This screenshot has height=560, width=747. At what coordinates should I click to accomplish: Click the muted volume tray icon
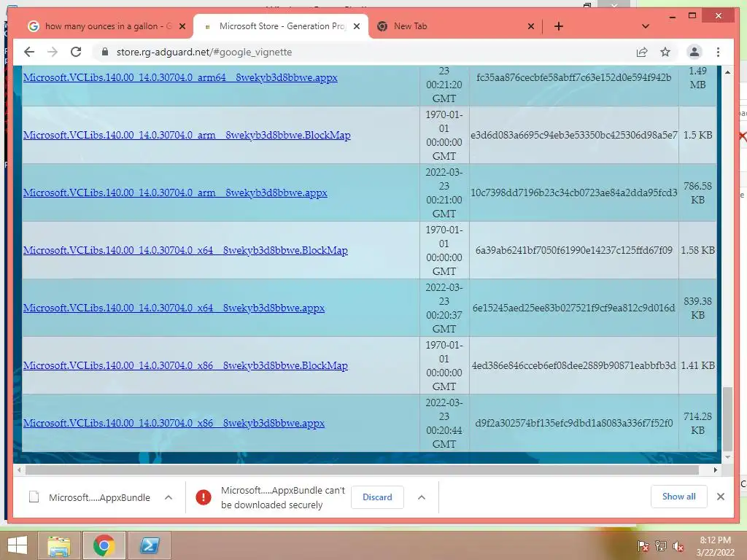678,546
